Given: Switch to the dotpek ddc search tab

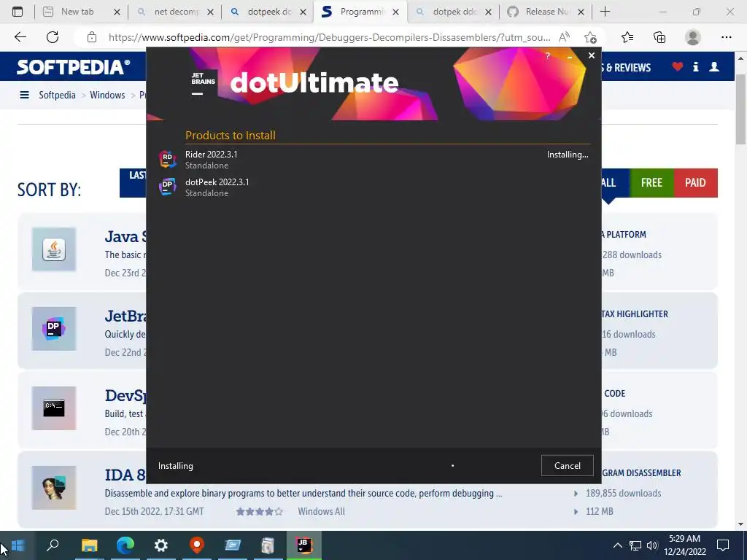Looking at the screenshot, I should pos(454,12).
